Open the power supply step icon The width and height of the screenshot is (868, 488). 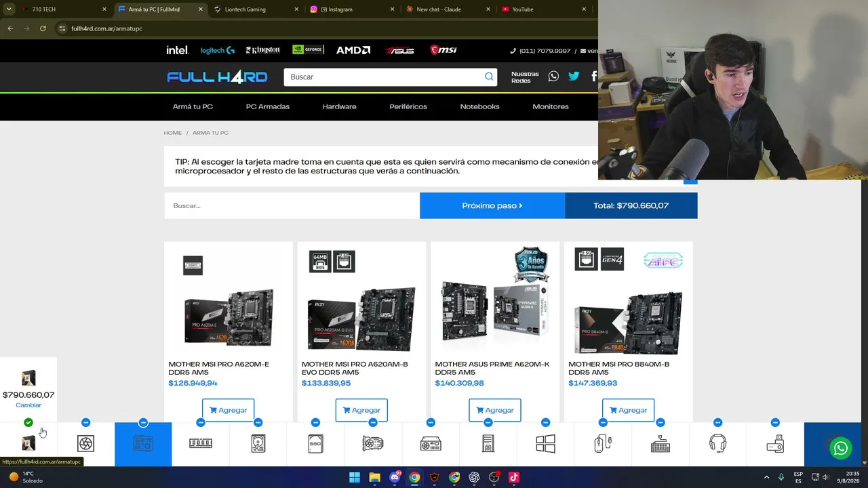pos(431,443)
